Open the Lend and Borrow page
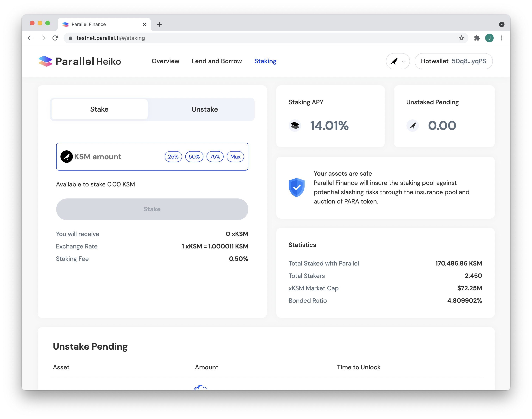The width and height of the screenshot is (532, 419). coord(217,61)
